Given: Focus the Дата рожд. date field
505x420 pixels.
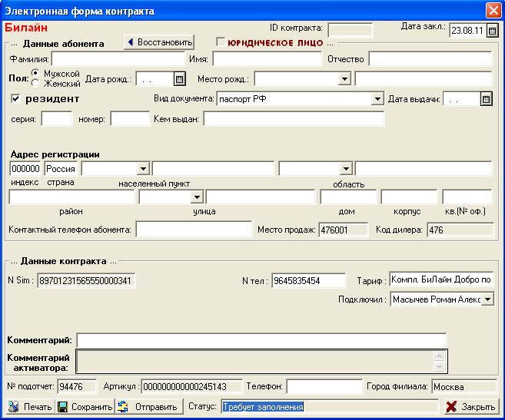Looking at the screenshot, I should [x=155, y=79].
